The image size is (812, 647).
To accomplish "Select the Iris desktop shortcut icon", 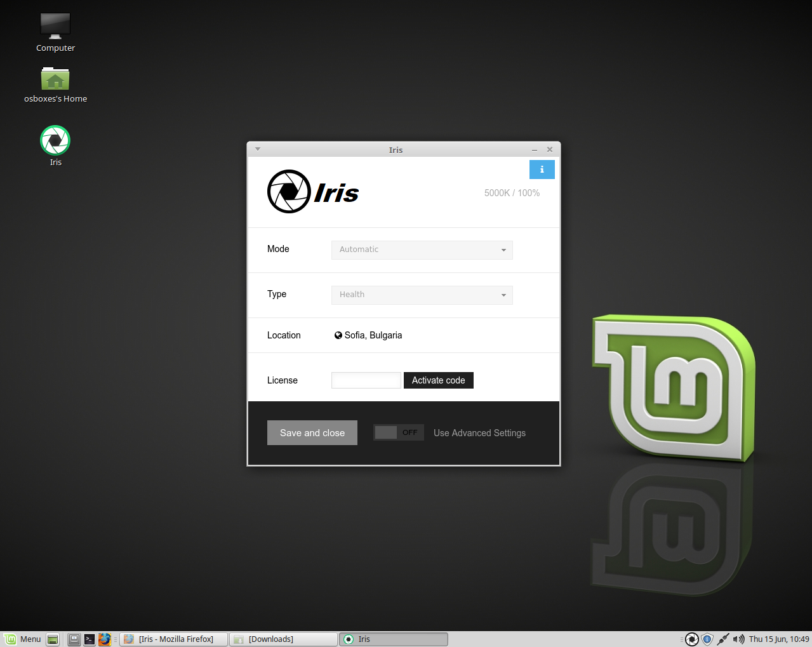I will pos(55,140).
